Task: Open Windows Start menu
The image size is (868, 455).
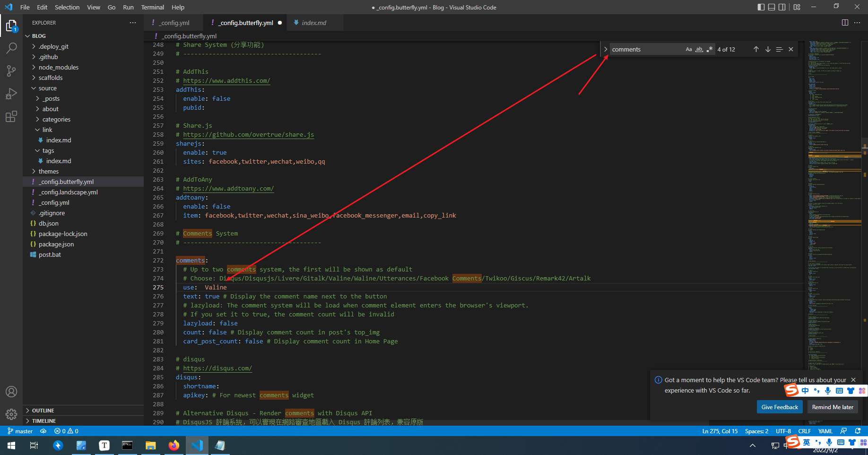Action: 11,445
